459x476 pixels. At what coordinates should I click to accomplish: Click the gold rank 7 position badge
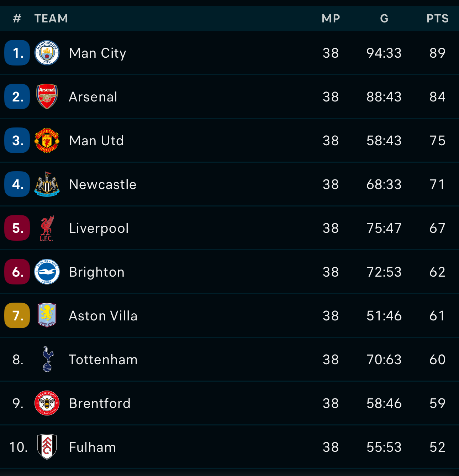click(x=17, y=315)
